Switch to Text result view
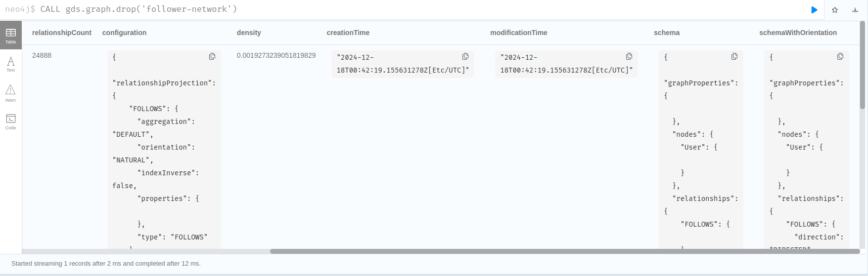Viewport: 868px width, 276px height. pyautogui.click(x=11, y=64)
